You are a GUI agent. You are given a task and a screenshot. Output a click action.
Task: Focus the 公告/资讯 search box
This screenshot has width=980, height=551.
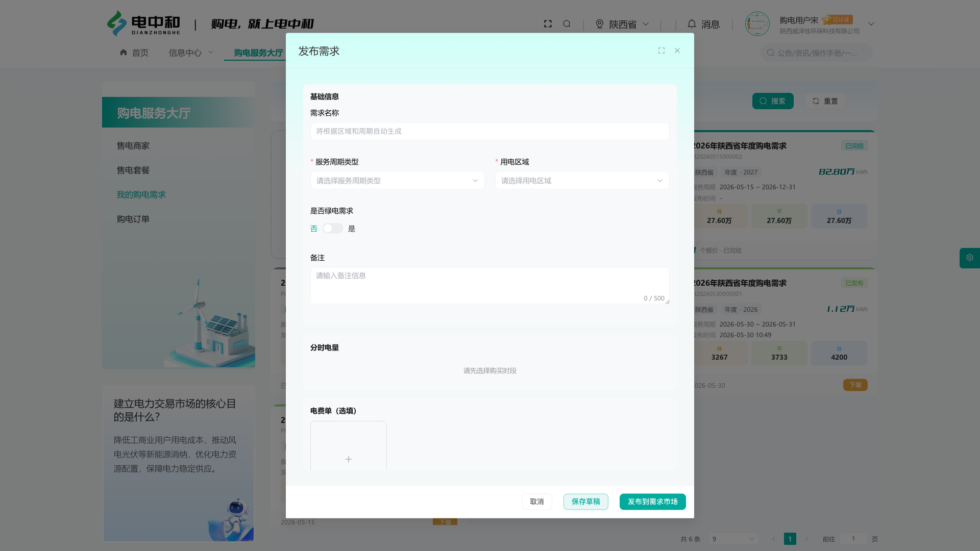(x=817, y=53)
